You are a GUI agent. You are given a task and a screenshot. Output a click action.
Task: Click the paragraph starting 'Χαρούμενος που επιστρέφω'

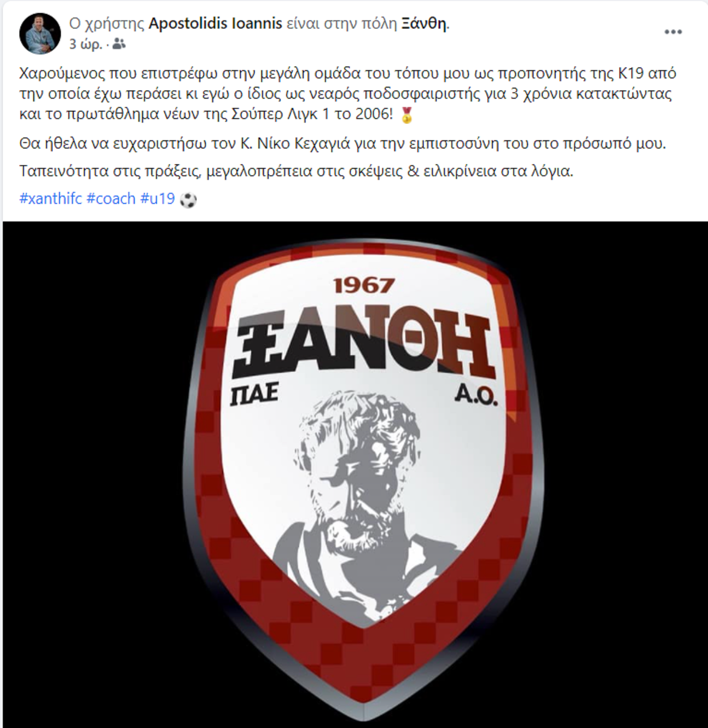[348, 94]
